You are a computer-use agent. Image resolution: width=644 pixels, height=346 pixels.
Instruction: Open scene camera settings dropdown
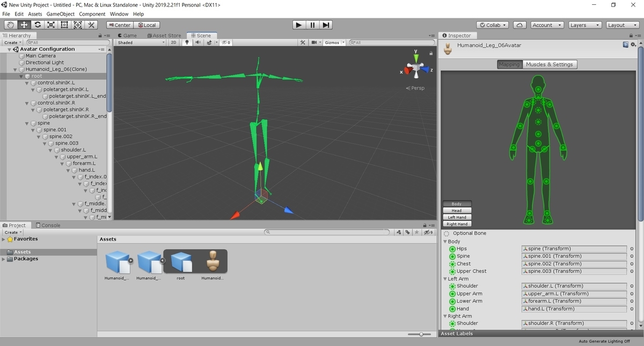[x=316, y=42]
